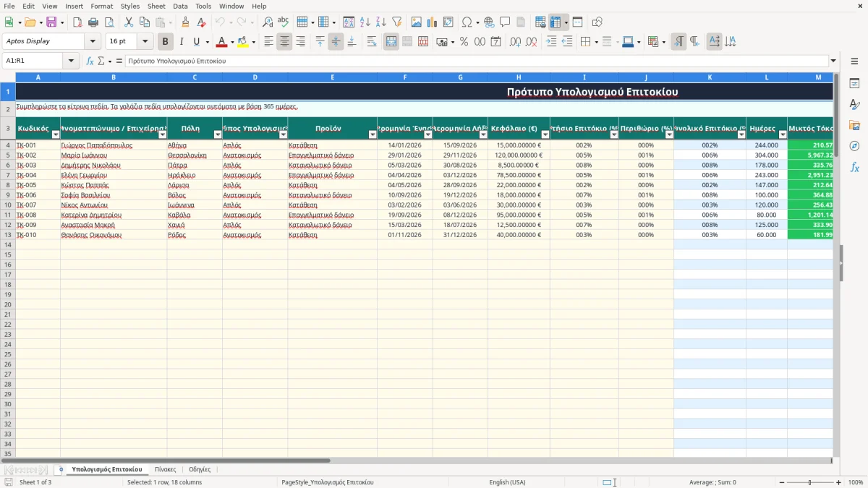Run the spelling check
868x488 pixels.
coord(283,22)
